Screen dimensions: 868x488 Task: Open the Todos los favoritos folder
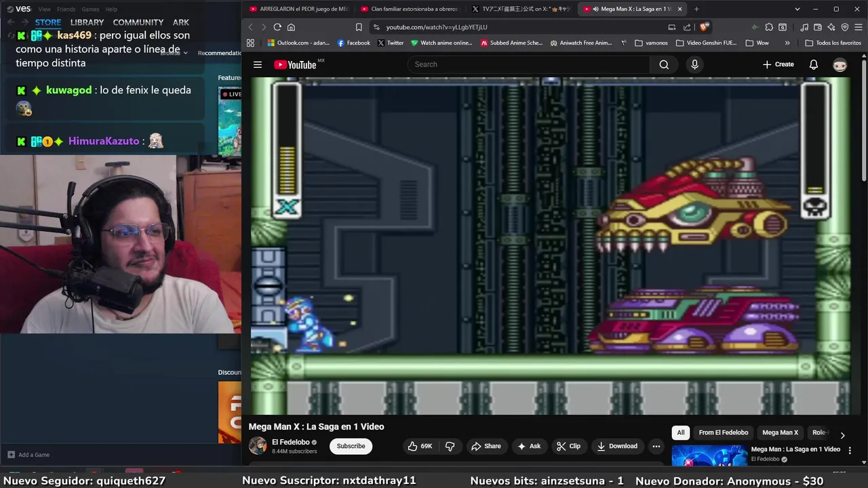tap(833, 43)
